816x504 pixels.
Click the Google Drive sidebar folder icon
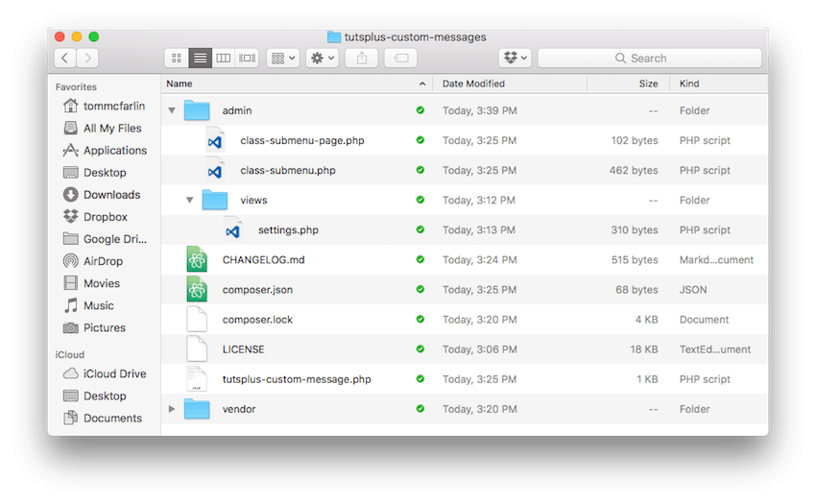(x=70, y=239)
